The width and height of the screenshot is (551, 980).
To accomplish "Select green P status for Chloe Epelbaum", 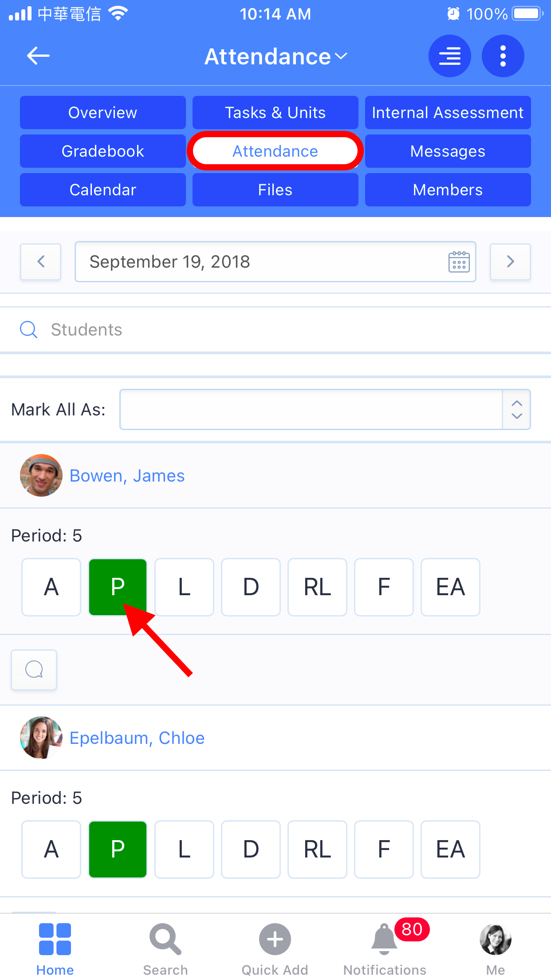I will coord(118,849).
